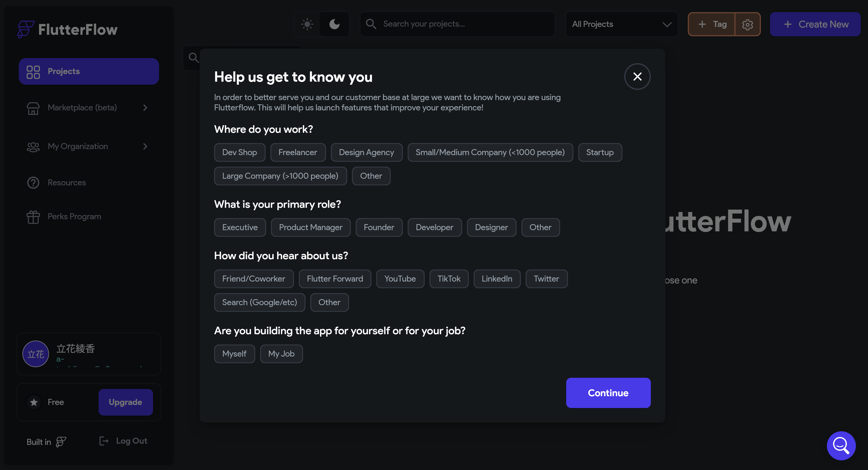Select Flutter Forward as referral source
Image resolution: width=868 pixels, height=470 pixels.
335,279
